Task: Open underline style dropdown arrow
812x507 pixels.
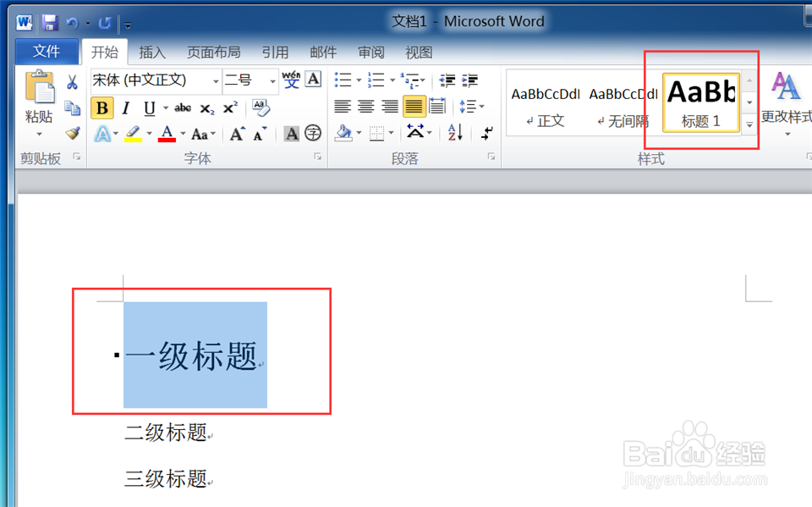Action: pos(166,107)
